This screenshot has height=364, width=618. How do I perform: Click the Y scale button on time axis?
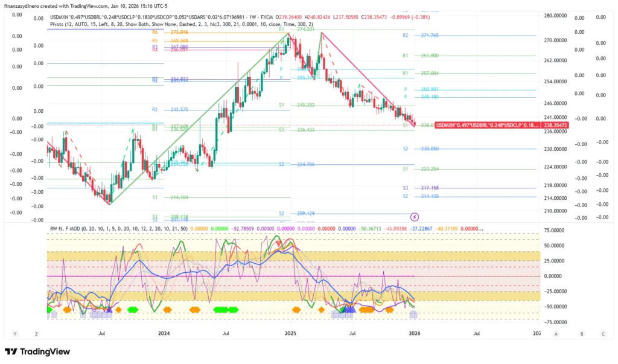pos(14,333)
